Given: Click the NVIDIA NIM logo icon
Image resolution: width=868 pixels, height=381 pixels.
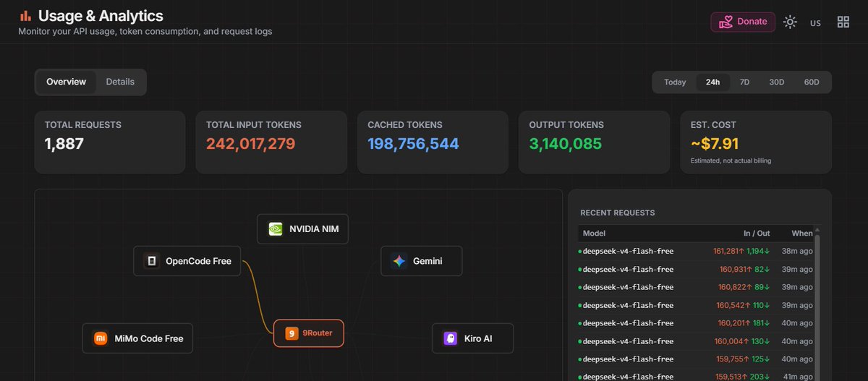Looking at the screenshot, I should click(x=276, y=228).
